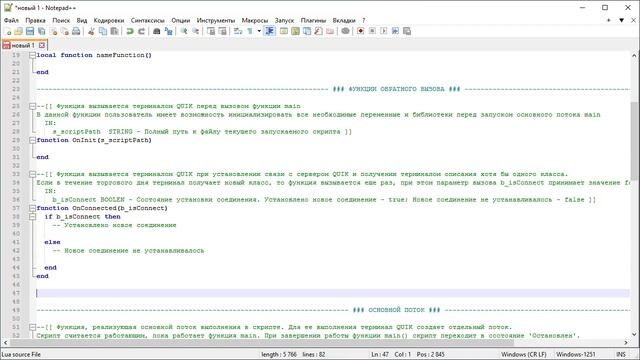Copy selection with the toolbar Copy icon
This screenshot has height=360, width=640.
pyautogui.click(x=103, y=31)
